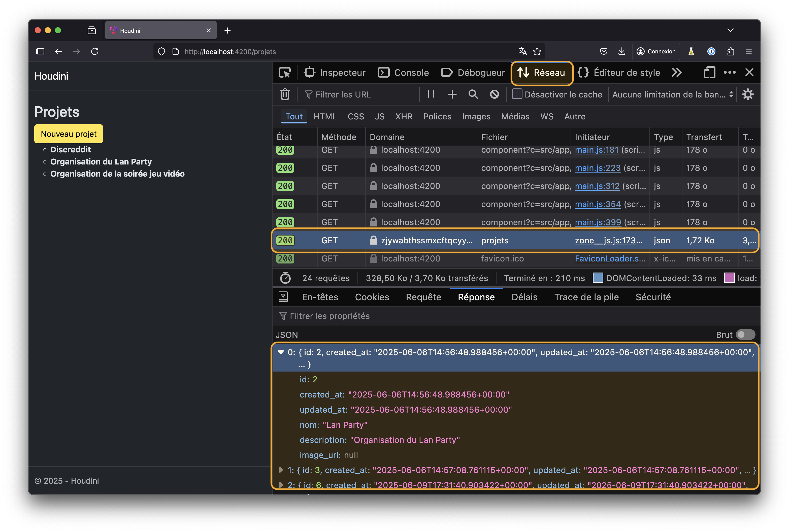The width and height of the screenshot is (789, 532).
Task: Toggle the Brut raw switch
Action: [745, 335]
